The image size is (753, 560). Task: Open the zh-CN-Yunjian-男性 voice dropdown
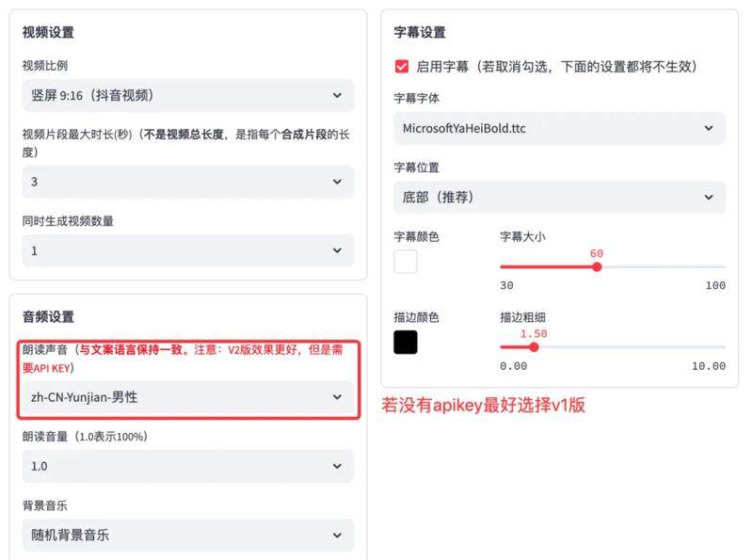188,397
